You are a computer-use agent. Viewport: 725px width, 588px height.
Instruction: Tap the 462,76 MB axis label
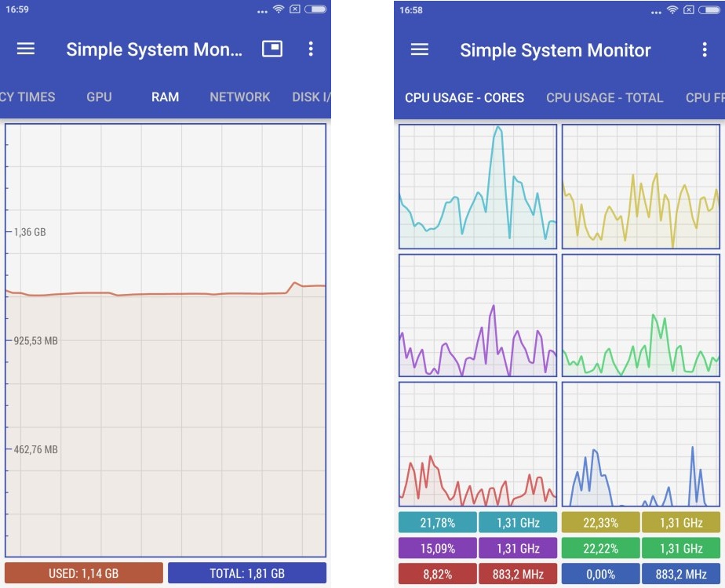(35, 449)
